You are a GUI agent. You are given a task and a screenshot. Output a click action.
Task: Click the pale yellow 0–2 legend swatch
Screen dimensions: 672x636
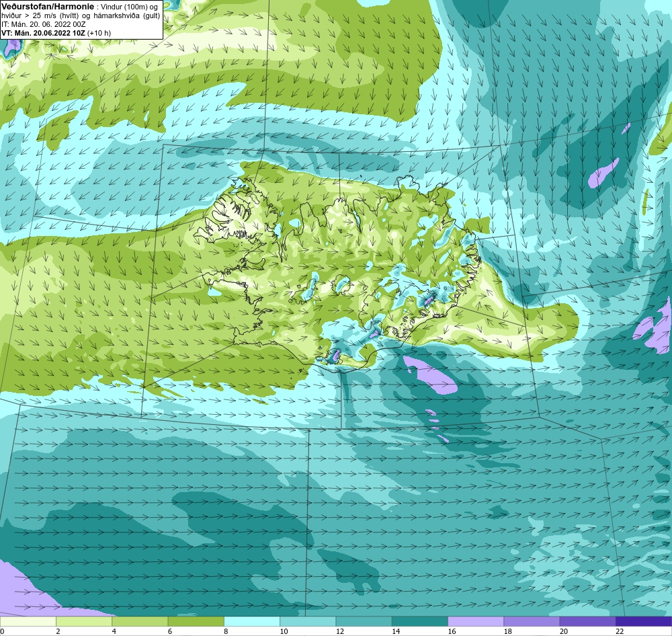tap(28, 621)
